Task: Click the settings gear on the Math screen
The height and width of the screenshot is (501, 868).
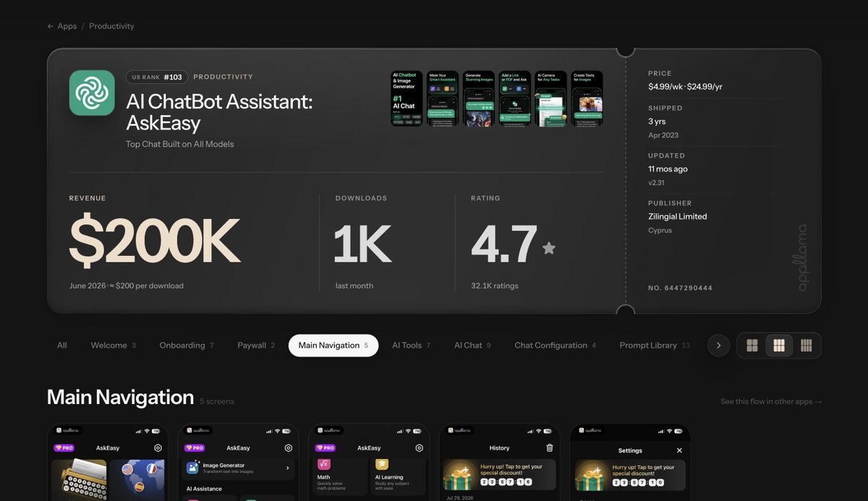Action: tap(420, 448)
